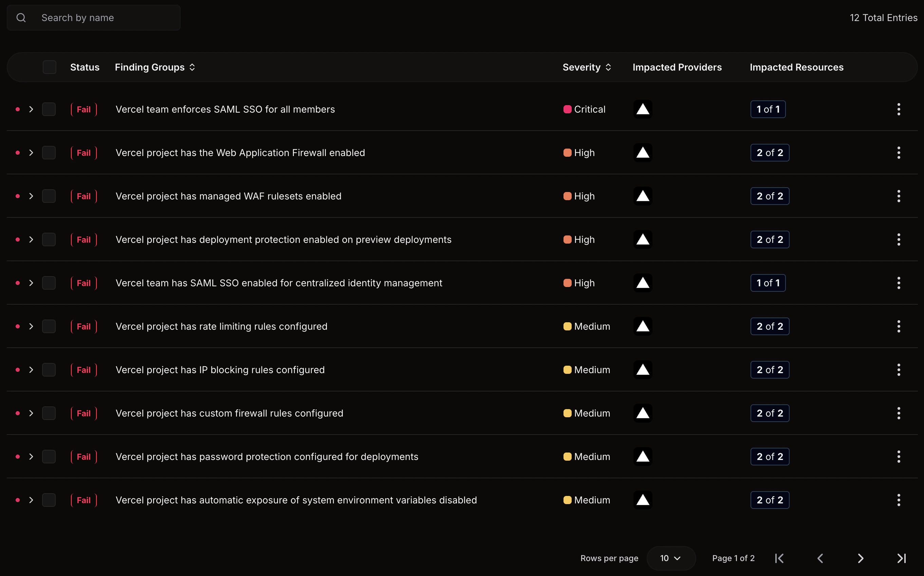The image size is (924, 576).
Task: Open the rows per page dropdown
Action: (x=671, y=558)
